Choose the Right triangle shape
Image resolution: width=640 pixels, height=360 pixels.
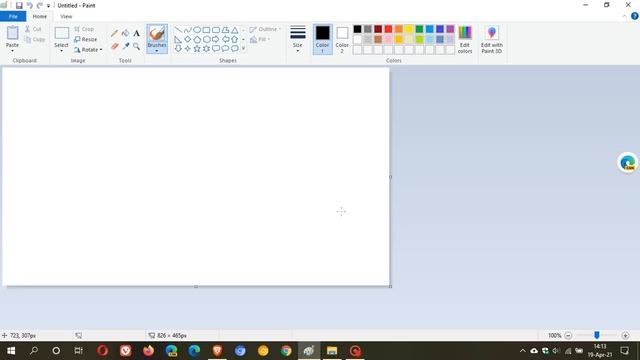(x=178, y=40)
